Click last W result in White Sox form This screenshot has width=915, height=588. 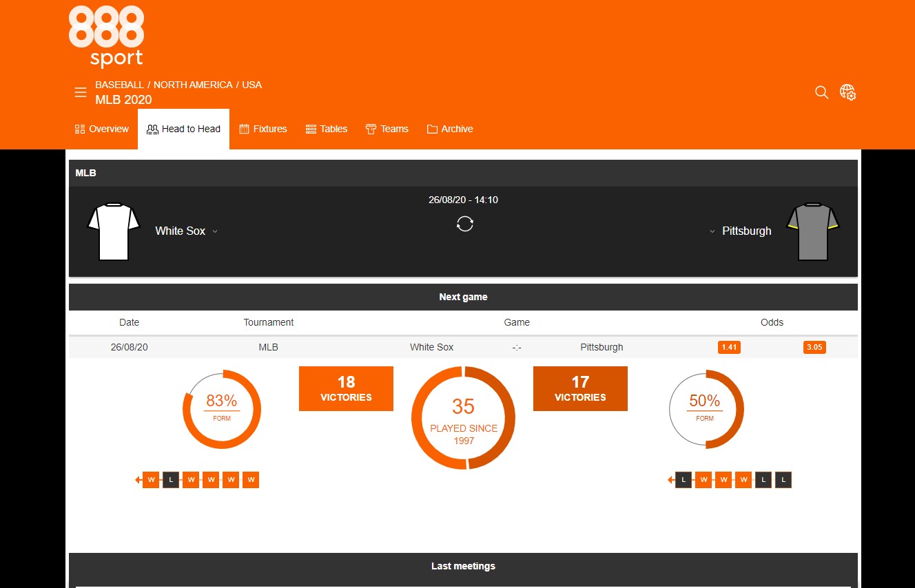[251, 480]
